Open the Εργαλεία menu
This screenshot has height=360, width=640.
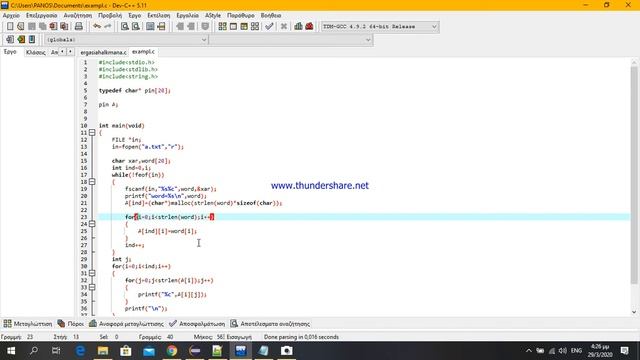(187, 15)
